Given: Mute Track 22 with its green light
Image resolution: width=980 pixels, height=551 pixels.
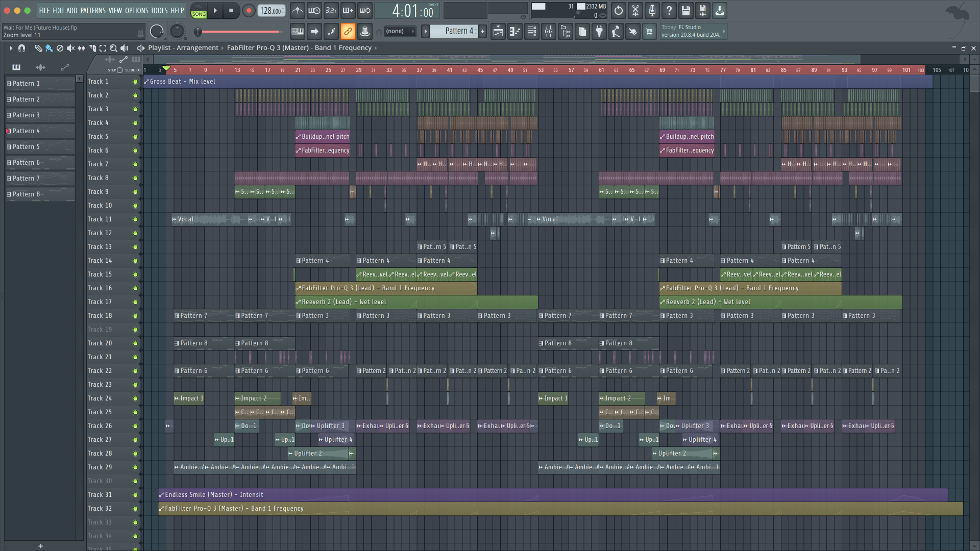Looking at the screenshot, I should pos(135,371).
